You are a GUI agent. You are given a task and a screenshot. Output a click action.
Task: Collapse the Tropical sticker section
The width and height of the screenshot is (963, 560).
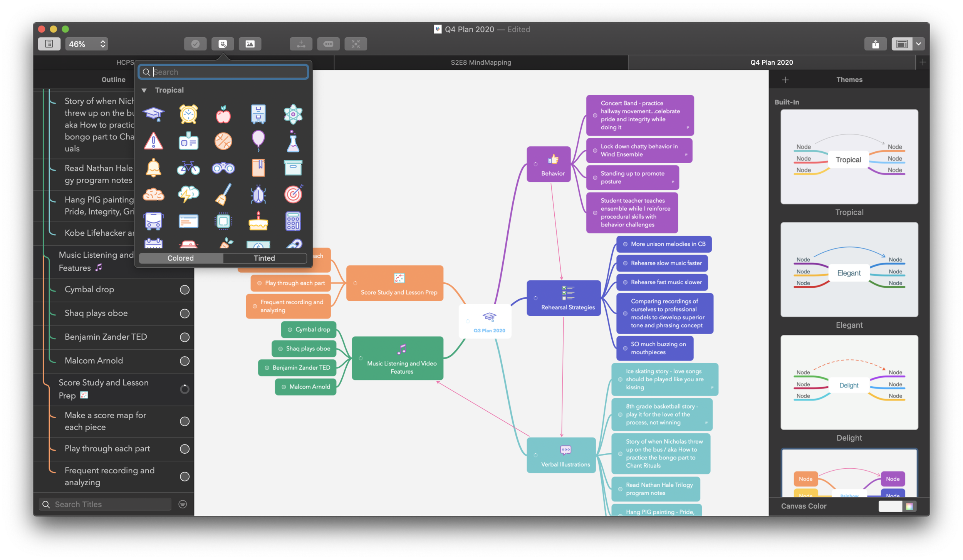click(x=144, y=90)
